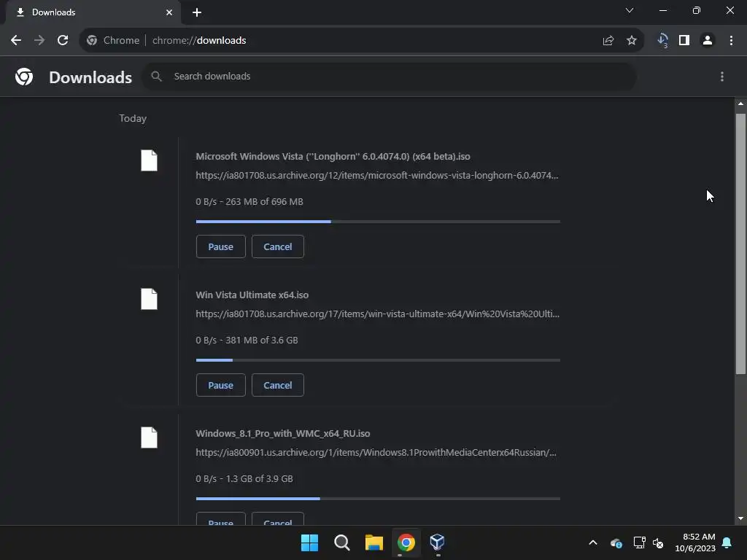This screenshot has width=747, height=560.
Task: Click progress bar of the 1.3 GB of 3.9 GB download
Action: coord(378,499)
